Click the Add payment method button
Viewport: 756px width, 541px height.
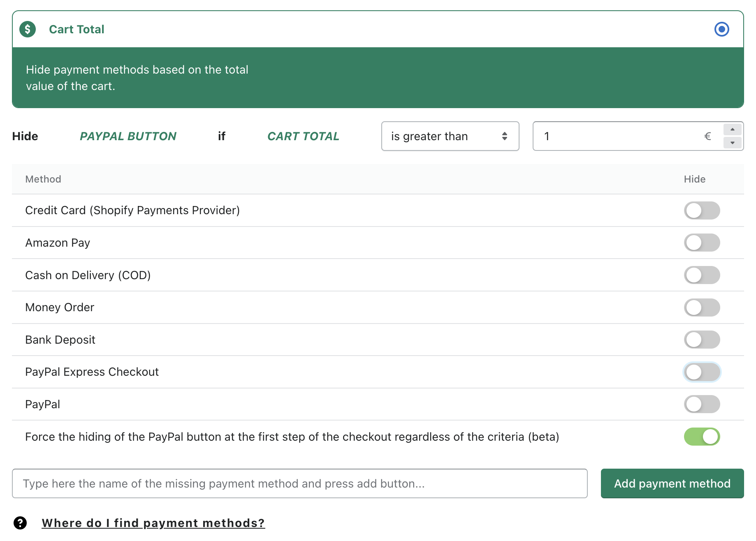coord(672,483)
